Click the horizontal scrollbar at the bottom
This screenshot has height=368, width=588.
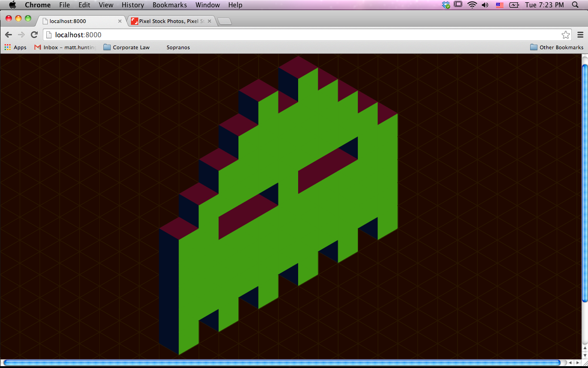coord(281,363)
